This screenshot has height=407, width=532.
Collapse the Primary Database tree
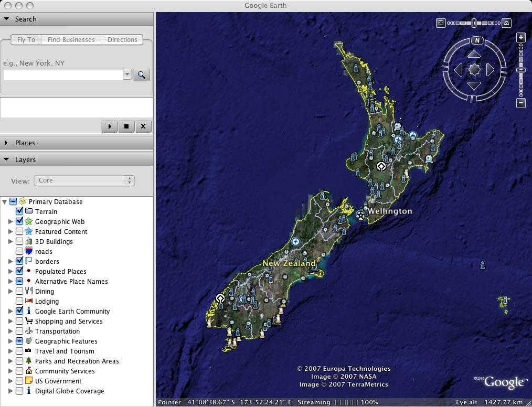click(x=4, y=202)
